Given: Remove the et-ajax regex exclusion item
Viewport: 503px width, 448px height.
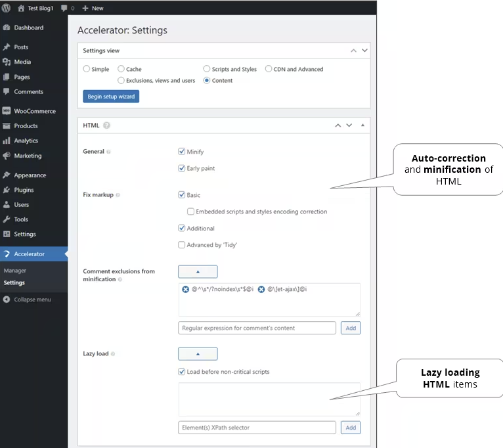Looking at the screenshot, I should pyautogui.click(x=261, y=290).
